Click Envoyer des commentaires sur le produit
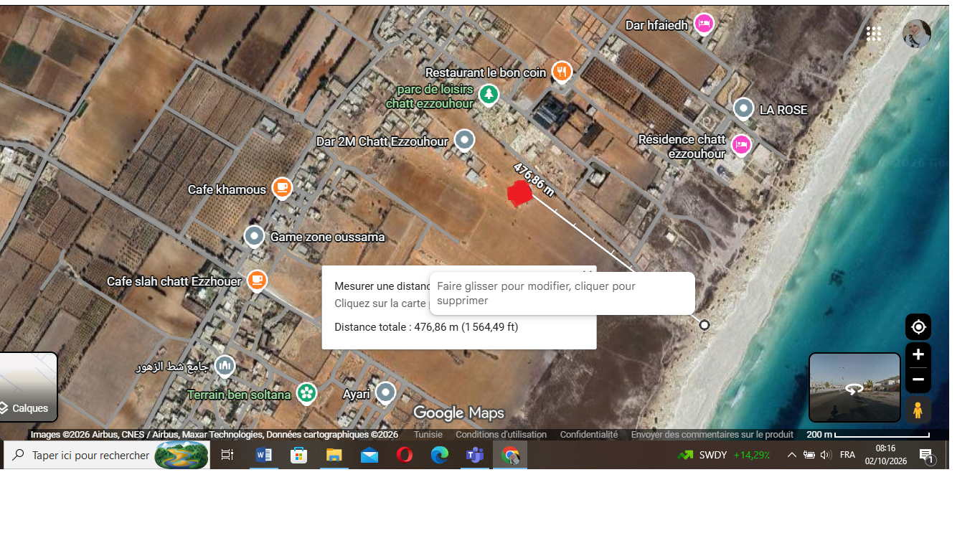This screenshot has width=980, height=551. pos(712,435)
